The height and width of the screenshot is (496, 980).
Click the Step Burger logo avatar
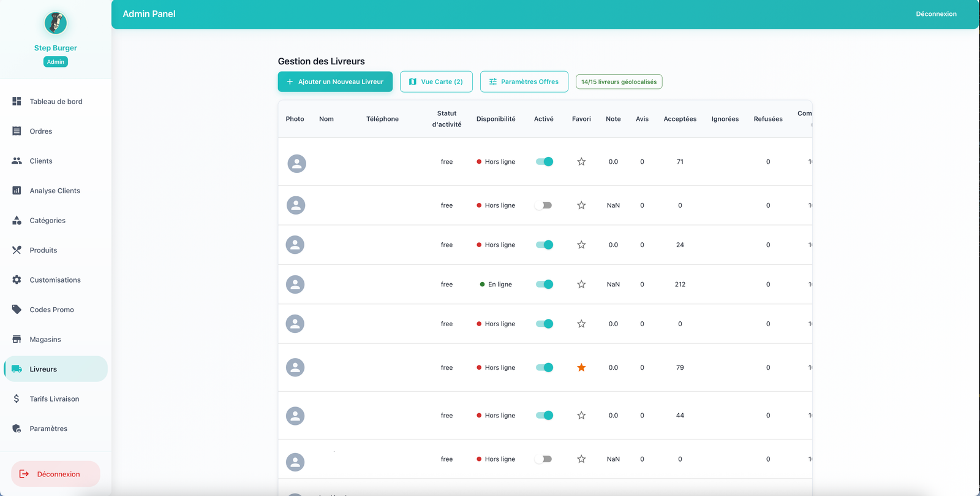(x=56, y=23)
